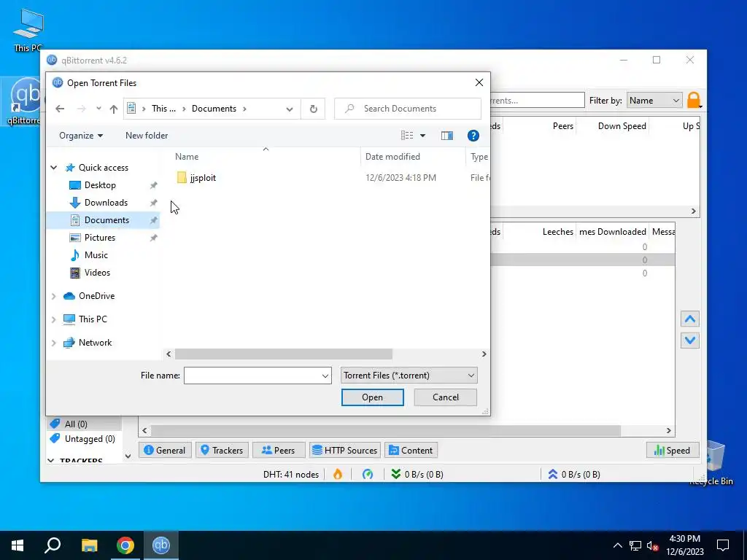Open the Windows Start menu
747x560 pixels.
tap(18, 545)
